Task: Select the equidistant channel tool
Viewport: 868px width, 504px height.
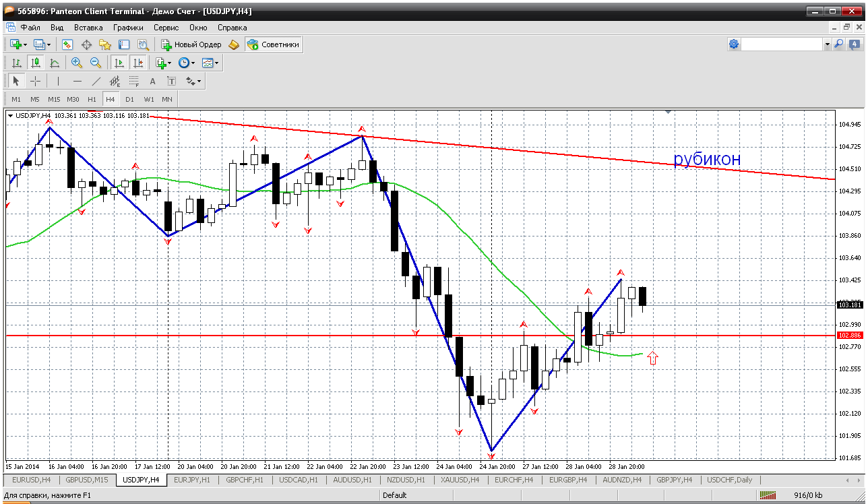Action: pyautogui.click(x=115, y=81)
